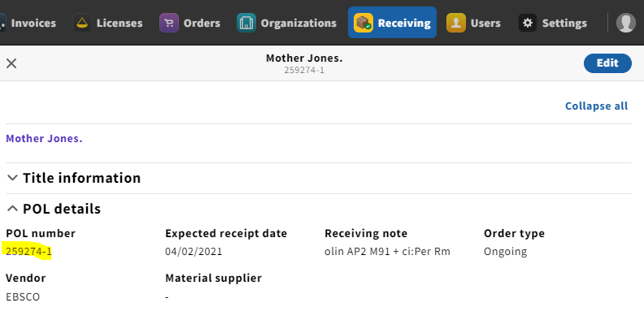The image size is (644, 320).
Task: Open the profile avatar menu
Action: click(x=626, y=23)
